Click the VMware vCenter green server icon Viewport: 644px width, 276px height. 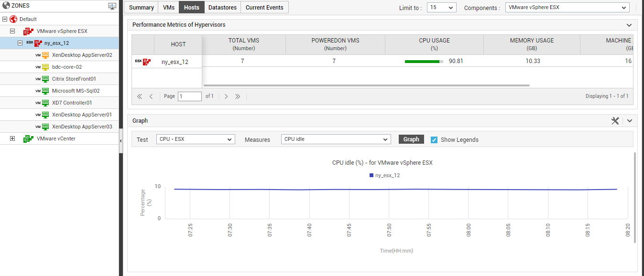coord(29,138)
